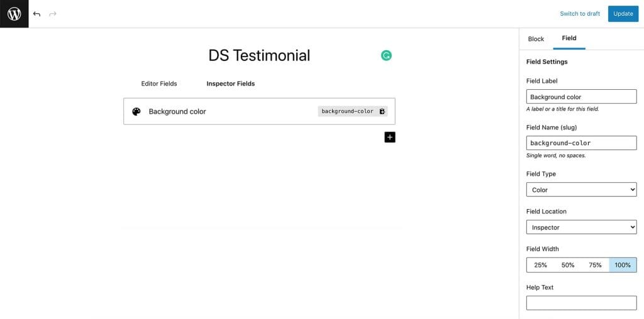Click the Help Text input field
644x319 pixels.
[581, 303]
